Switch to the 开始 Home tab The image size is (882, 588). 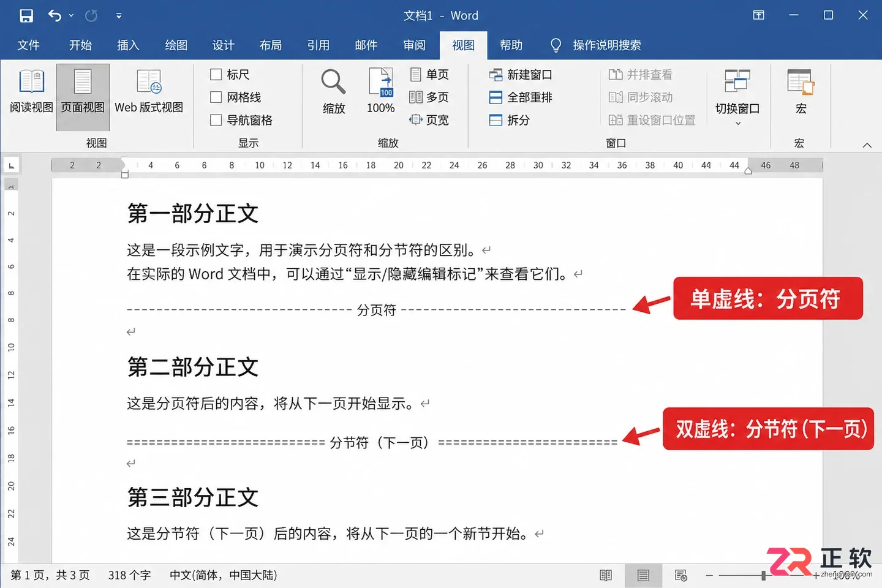80,45
